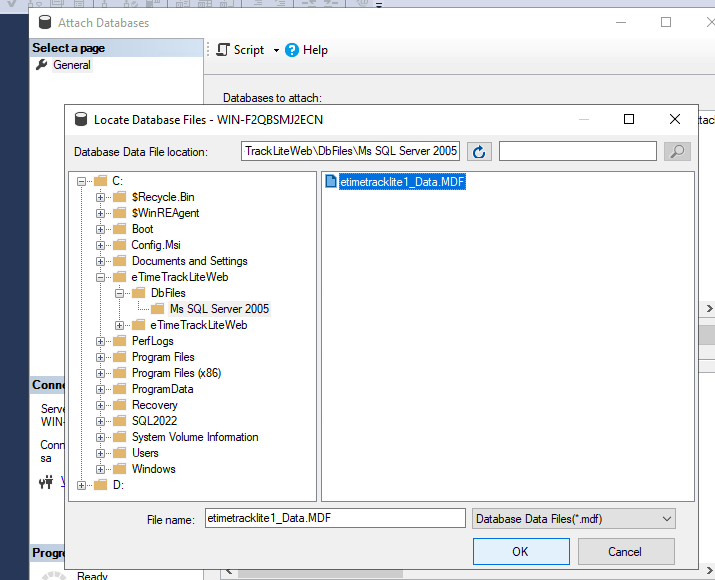Click the General page wrench icon
This screenshot has height=580, width=715.
(41, 65)
